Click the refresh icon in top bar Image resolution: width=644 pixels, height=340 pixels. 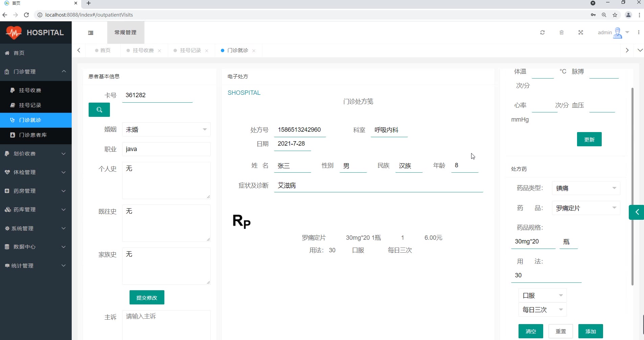(x=542, y=33)
